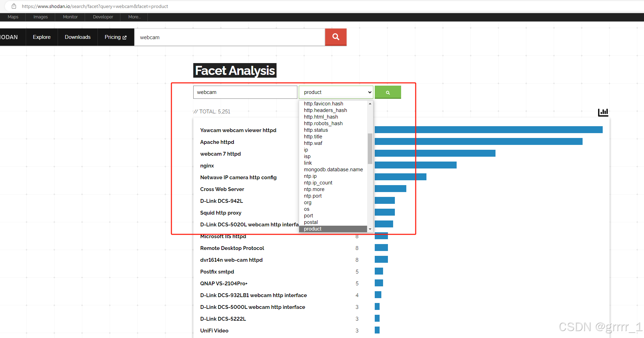Click D-Link DCS-5000L webcam http interface
644x338 pixels.
tap(253, 307)
